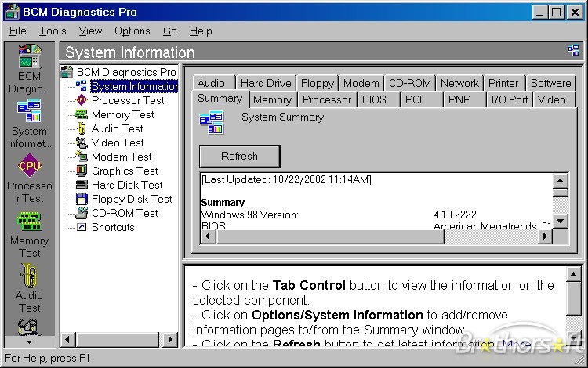Open BCM Diagnostics icon in left sidebar
Image resolution: width=588 pixels, height=368 pixels.
(30, 56)
